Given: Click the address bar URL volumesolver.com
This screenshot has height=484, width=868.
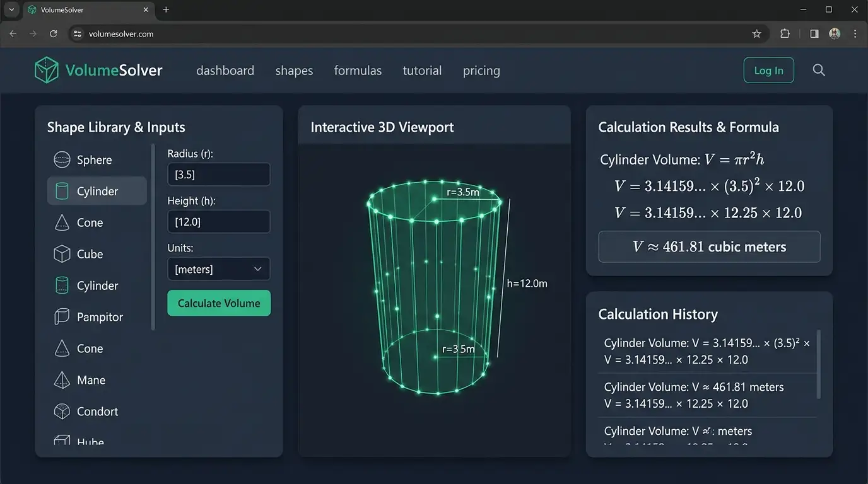Looking at the screenshot, I should point(121,34).
